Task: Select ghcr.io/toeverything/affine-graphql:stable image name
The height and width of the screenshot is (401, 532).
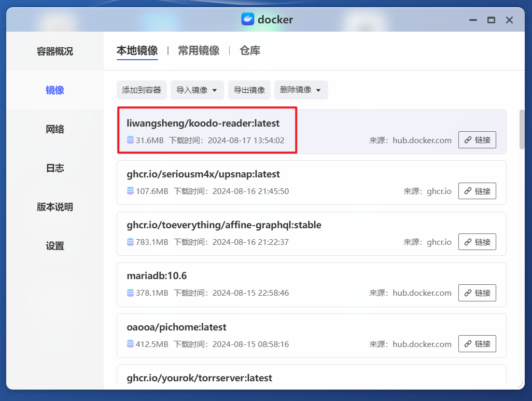Action: tap(224, 225)
